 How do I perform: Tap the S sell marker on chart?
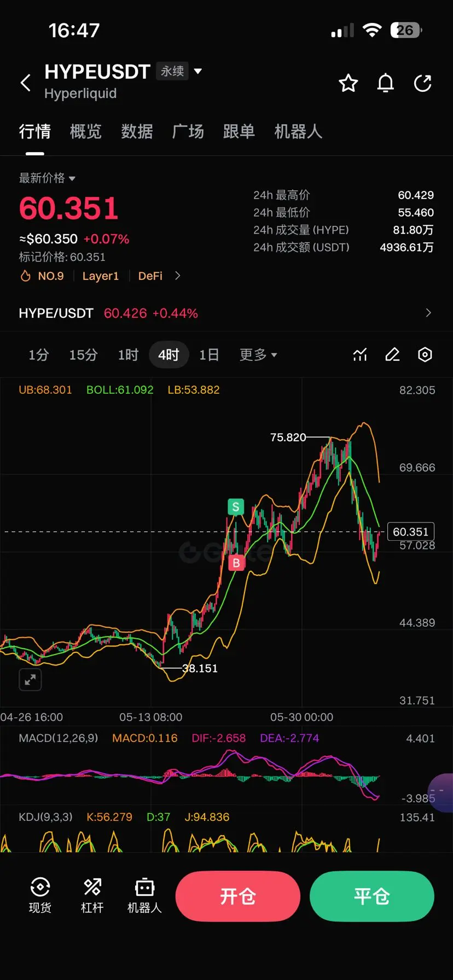click(236, 507)
